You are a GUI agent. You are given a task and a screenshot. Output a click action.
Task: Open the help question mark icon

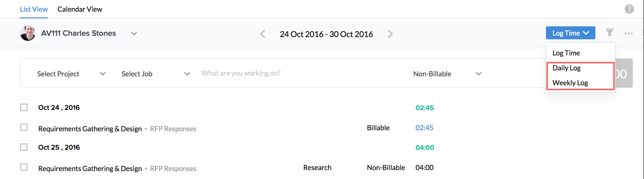pyautogui.click(x=629, y=9)
